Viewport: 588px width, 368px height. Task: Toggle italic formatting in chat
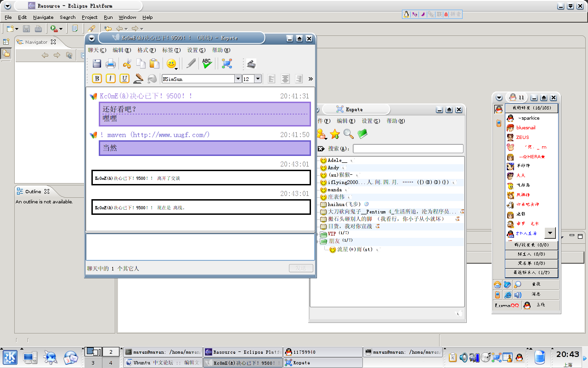(111, 79)
